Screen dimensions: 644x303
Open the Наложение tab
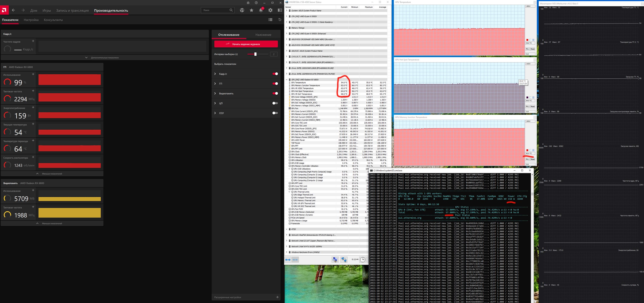pyautogui.click(x=263, y=35)
